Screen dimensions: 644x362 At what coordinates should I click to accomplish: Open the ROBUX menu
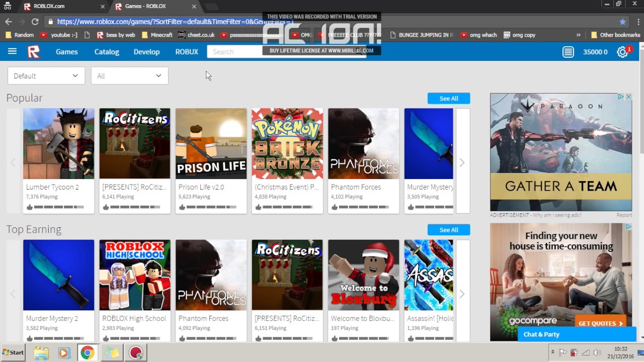(x=187, y=52)
